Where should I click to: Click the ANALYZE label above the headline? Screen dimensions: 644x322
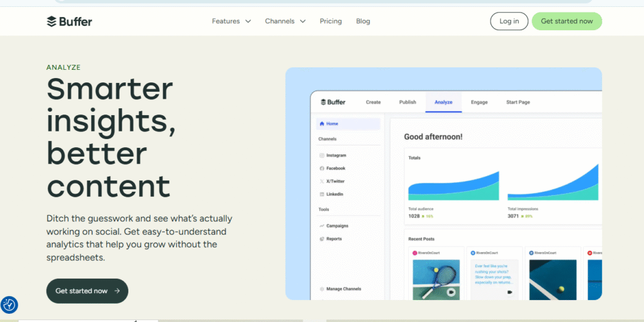(64, 67)
